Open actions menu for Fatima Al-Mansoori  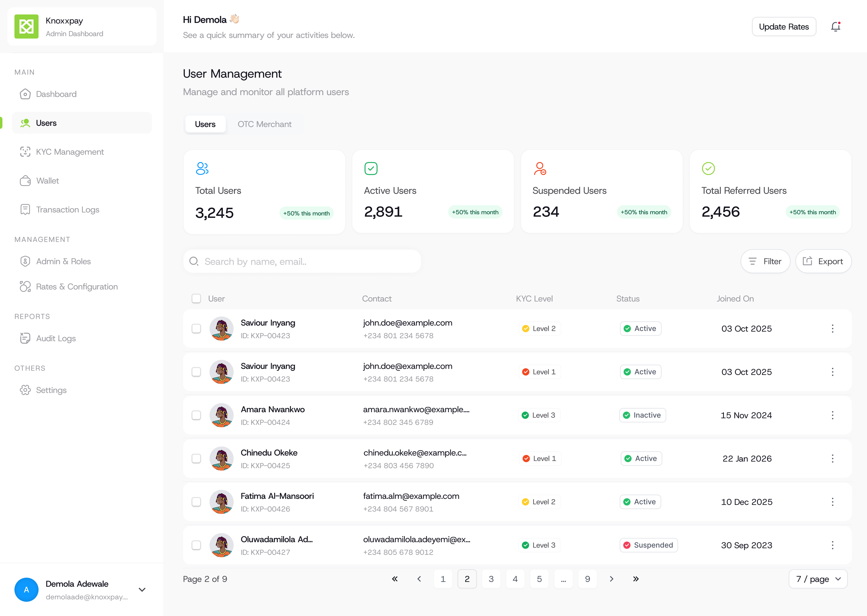832,502
